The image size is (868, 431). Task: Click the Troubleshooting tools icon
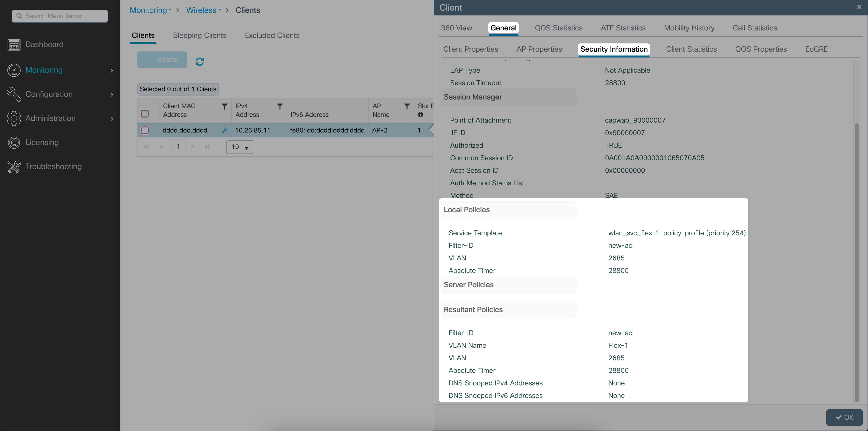pyautogui.click(x=14, y=167)
